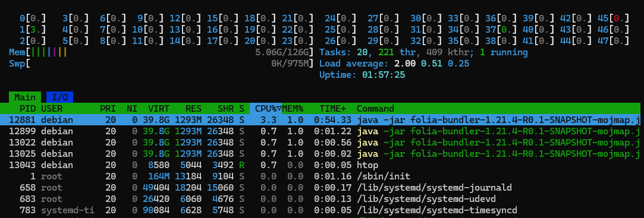Click CPU core 1 meter showing 3.
This screenshot has width=644, height=218.
click(33, 30)
